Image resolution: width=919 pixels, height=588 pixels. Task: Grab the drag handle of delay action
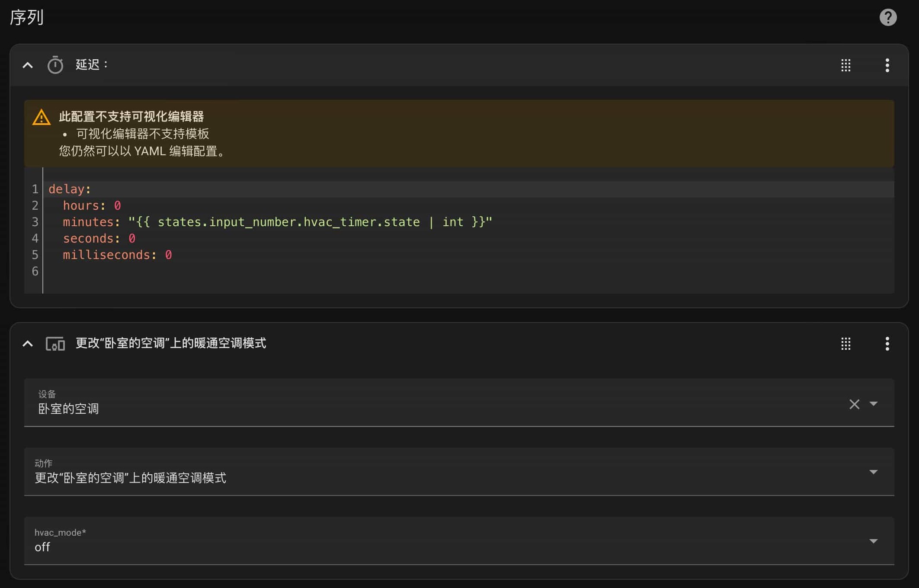pos(845,65)
